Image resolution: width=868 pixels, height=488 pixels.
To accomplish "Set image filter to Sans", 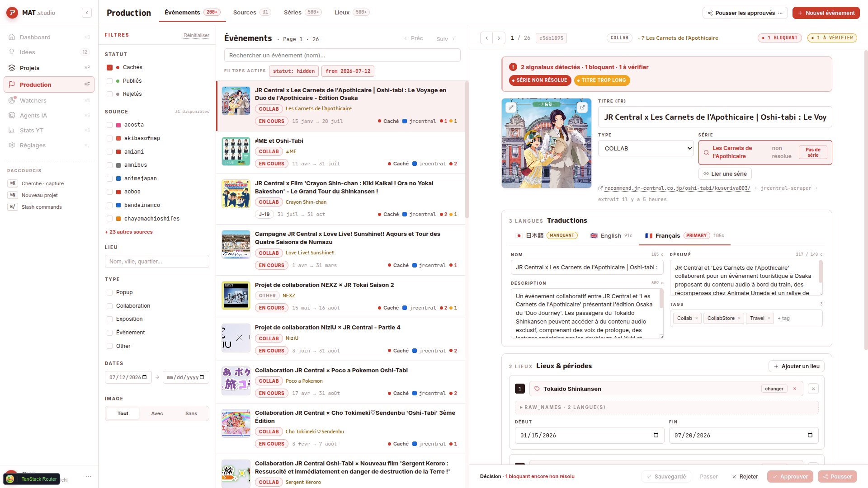I will (191, 413).
